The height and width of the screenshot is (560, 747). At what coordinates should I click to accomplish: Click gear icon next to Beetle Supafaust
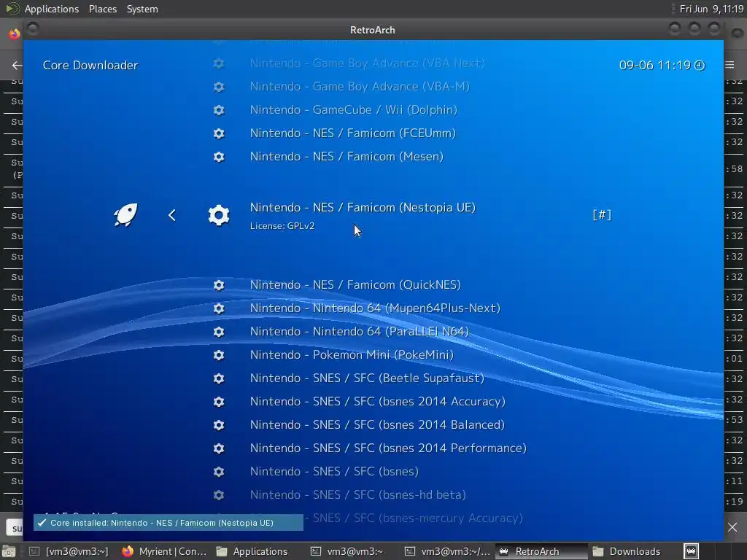(x=219, y=378)
